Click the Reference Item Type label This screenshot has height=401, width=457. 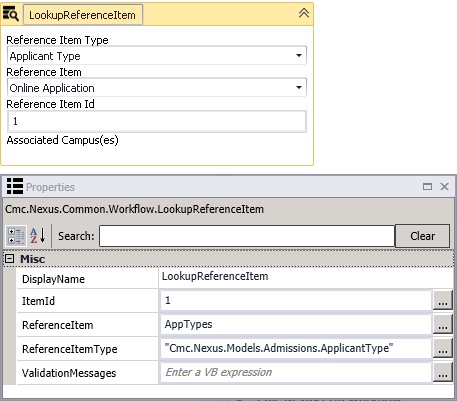pos(57,40)
